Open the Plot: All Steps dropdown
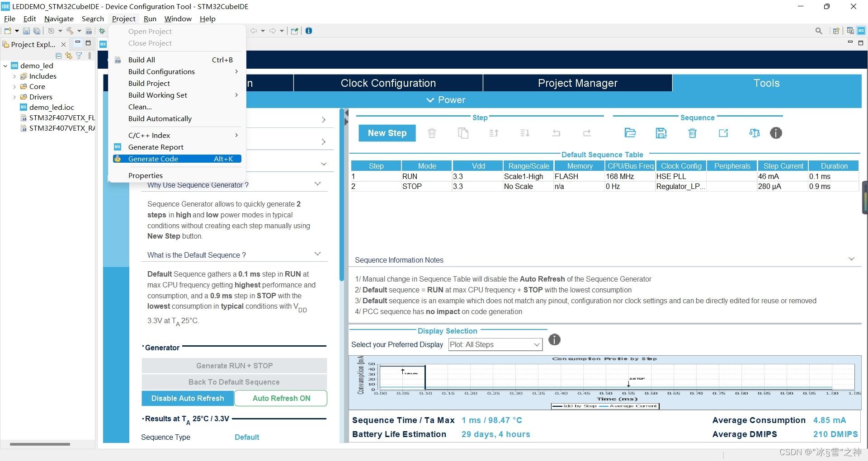 point(495,344)
